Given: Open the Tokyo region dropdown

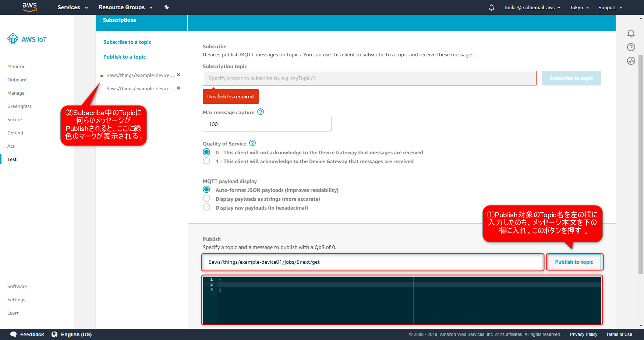Looking at the screenshot, I should (x=579, y=7).
